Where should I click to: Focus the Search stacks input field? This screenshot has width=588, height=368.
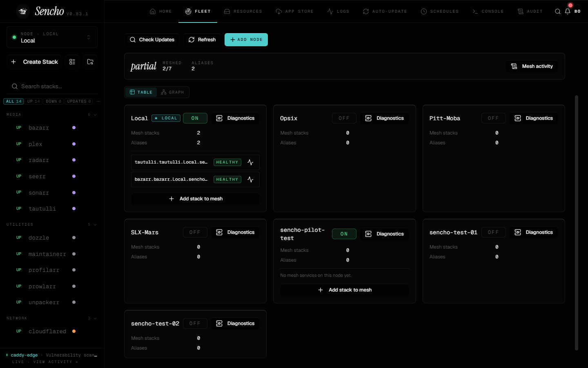(x=52, y=86)
